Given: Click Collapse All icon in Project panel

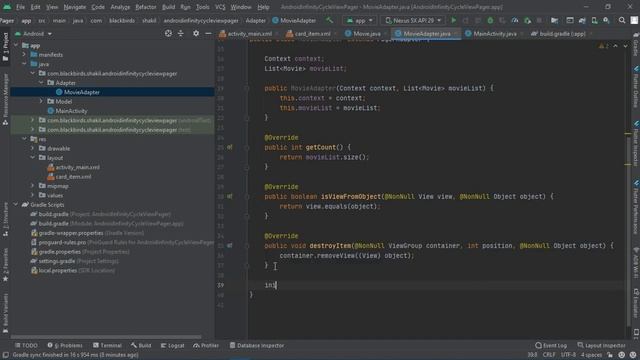Looking at the screenshot, I should pyautogui.click(x=180, y=33).
